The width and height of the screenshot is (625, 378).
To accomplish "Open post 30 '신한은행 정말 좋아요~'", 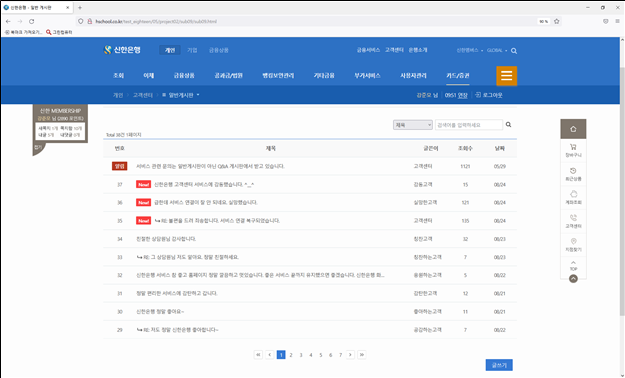I will coord(160,312).
